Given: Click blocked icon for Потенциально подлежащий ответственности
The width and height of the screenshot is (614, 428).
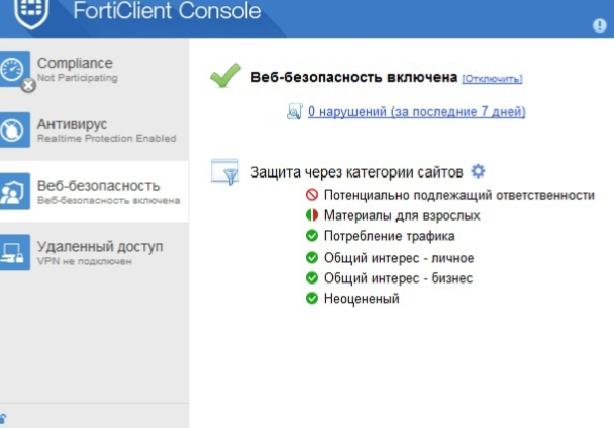Looking at the screenshot, I should pos(312,195).
